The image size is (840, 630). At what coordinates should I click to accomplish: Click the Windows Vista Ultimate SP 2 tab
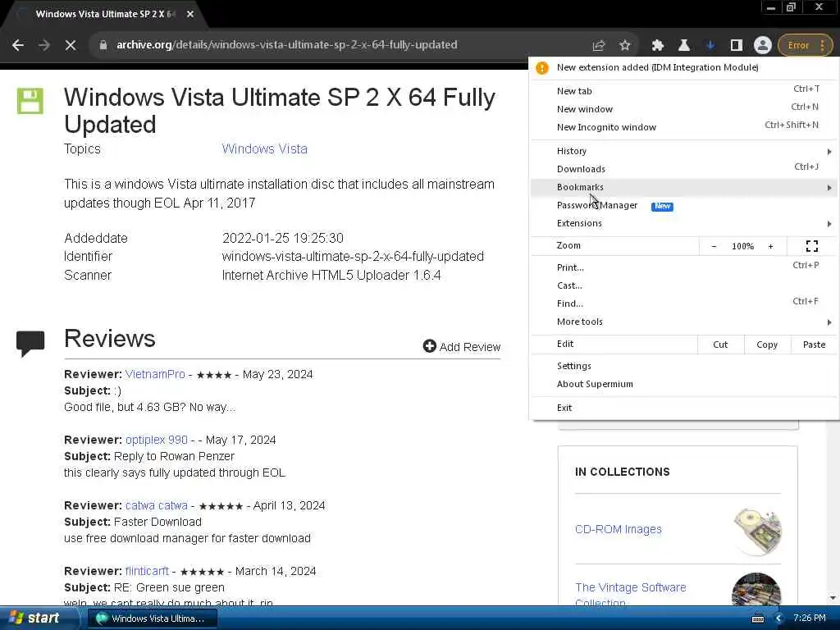105,15
